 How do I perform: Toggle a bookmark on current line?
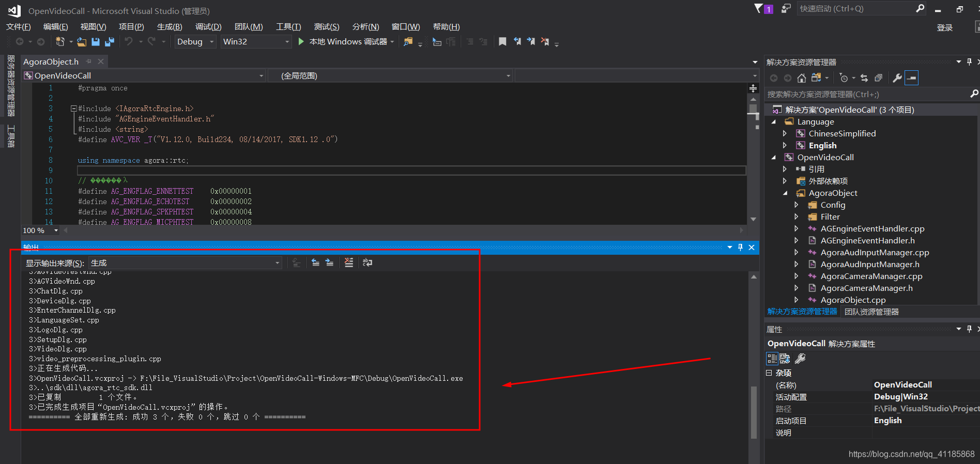point(502,41)
